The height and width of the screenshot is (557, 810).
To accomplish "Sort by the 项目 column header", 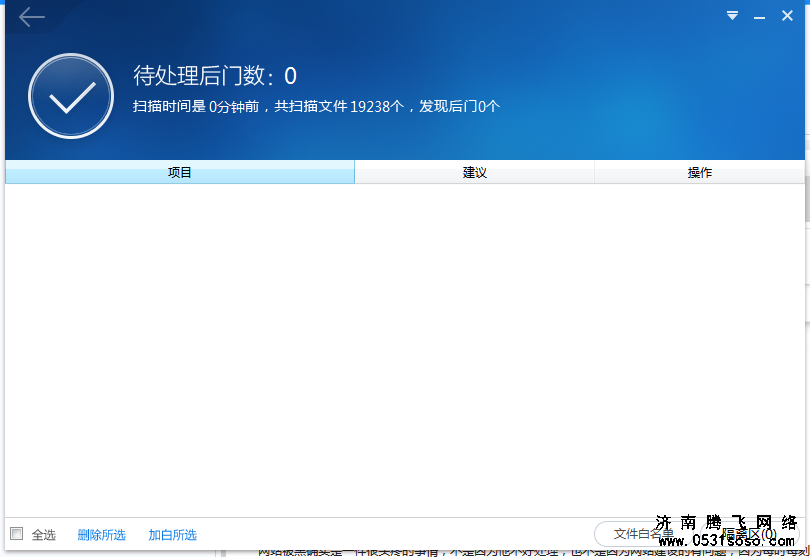I will (x=180, y=173).
